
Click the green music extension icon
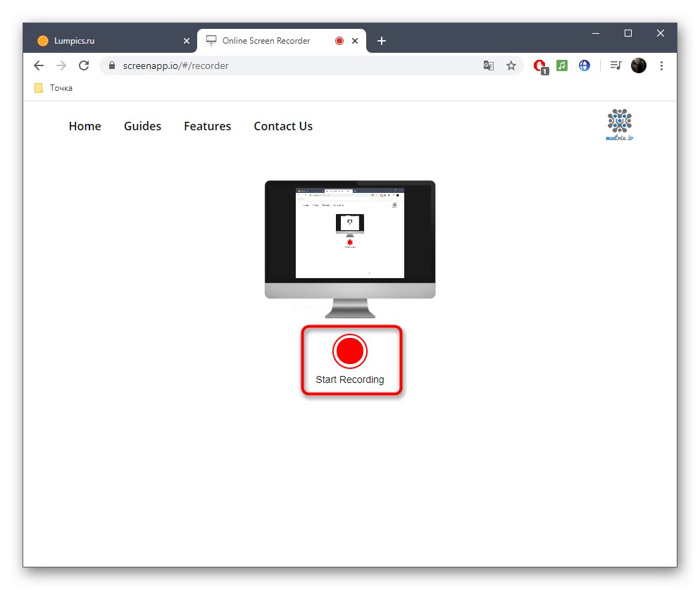(x=562, y=65)
